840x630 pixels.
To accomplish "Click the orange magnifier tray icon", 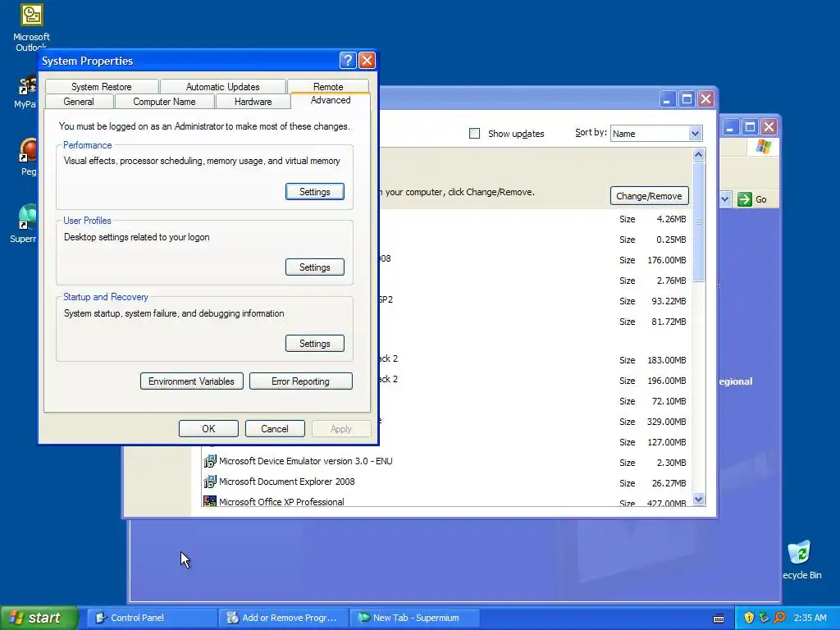I will 780,618.
